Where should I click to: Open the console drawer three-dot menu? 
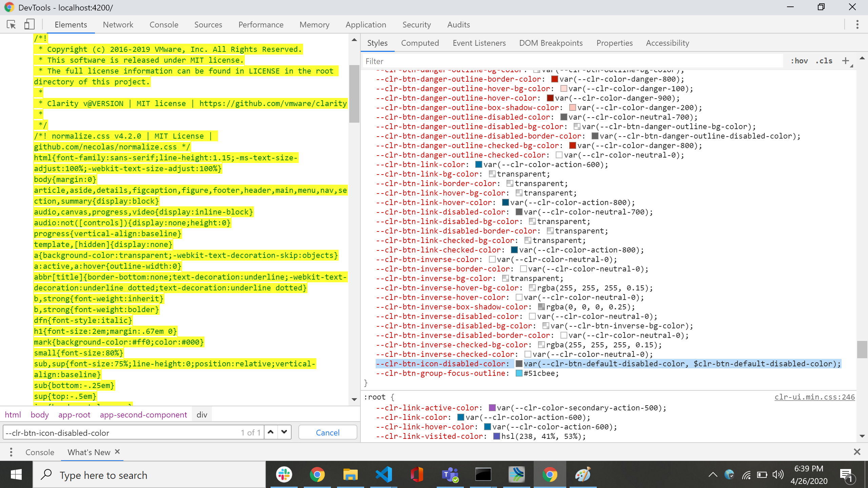tap(11, 452)
